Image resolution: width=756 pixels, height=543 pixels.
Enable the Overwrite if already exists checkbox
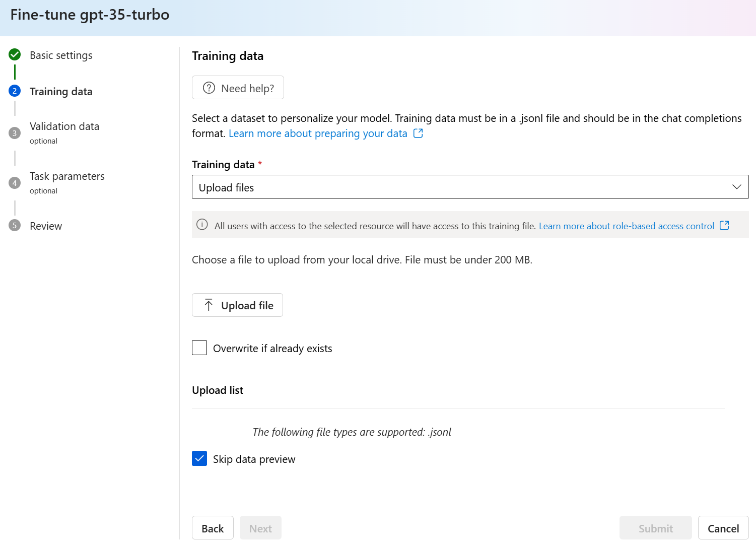(x=199, y=348)
